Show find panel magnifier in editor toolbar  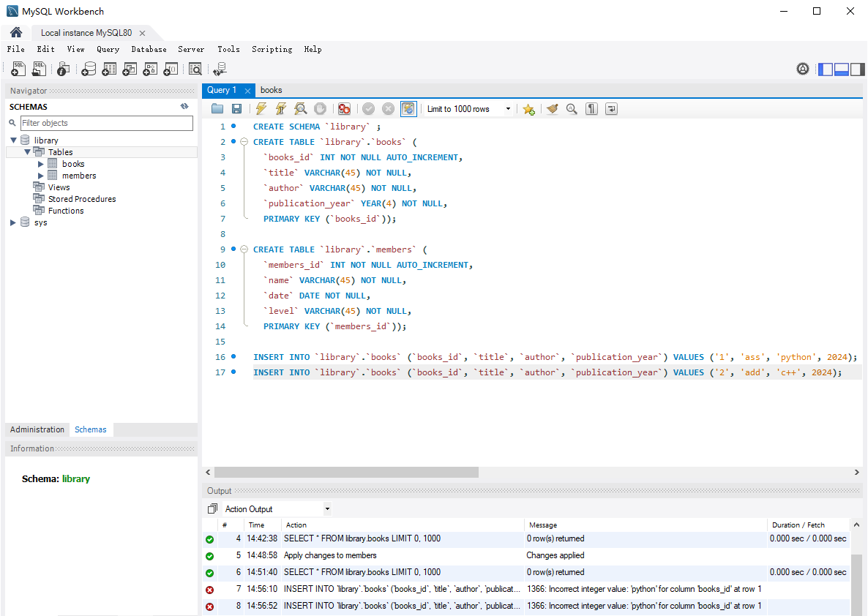pos(572,109)
